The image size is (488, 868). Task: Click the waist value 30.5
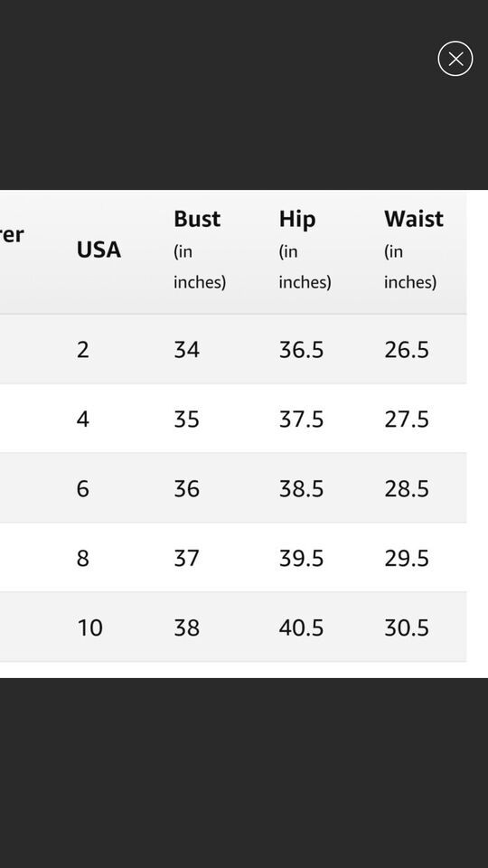(406, 627)
